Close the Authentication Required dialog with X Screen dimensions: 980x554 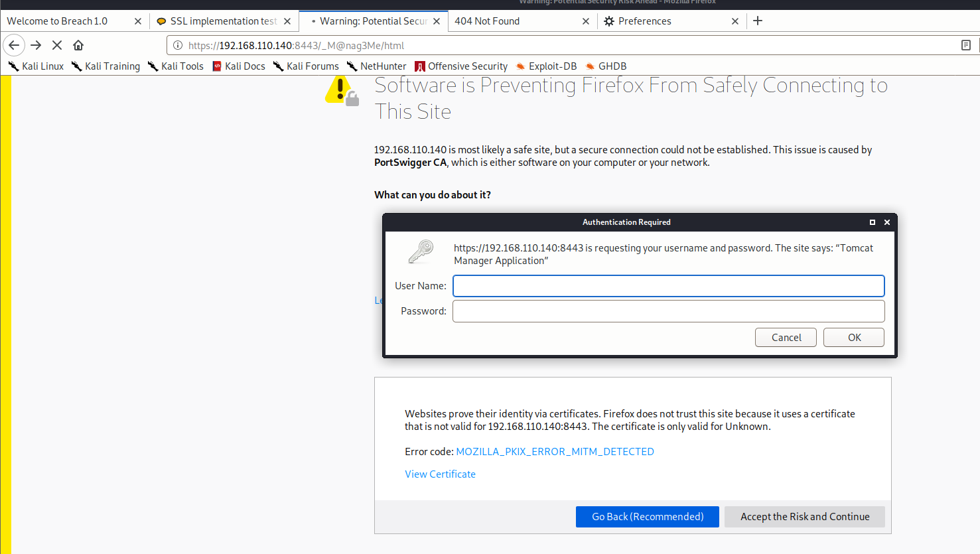pyautogui.click(x=887, y=222)
